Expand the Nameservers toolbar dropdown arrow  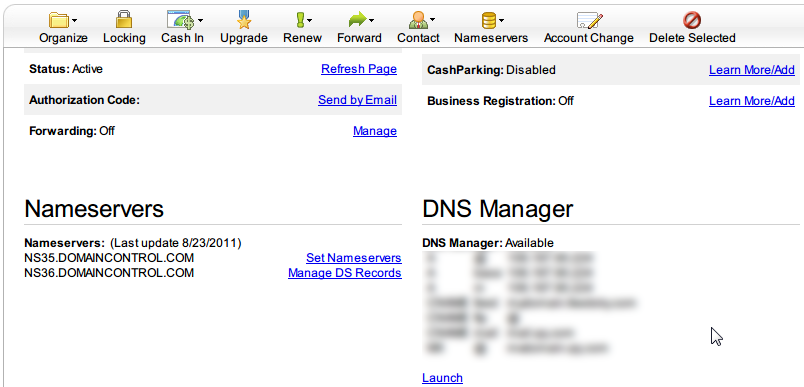point(501,21)
